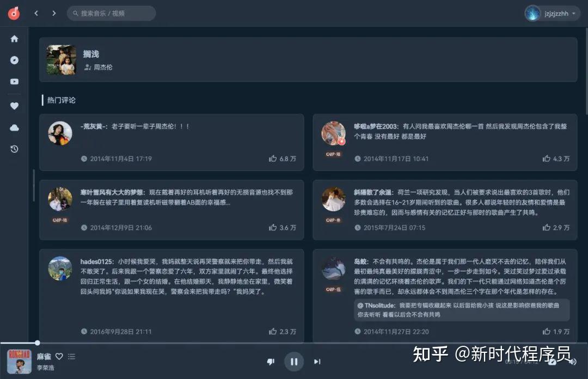Click VIP badge under 寒叶雪风 avatar
This screenshot has width=588, height=379.
coord(60,221)
